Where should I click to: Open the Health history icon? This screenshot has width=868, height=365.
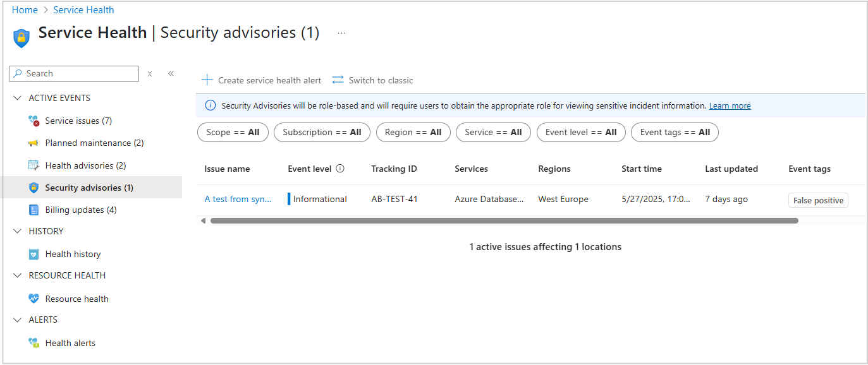pos(34,254)
